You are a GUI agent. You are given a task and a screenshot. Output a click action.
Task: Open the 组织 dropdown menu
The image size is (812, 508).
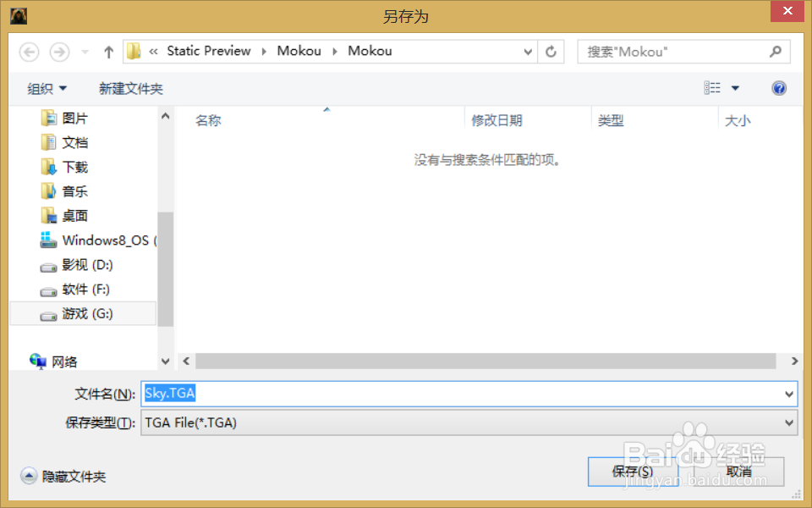click(47, 87)
